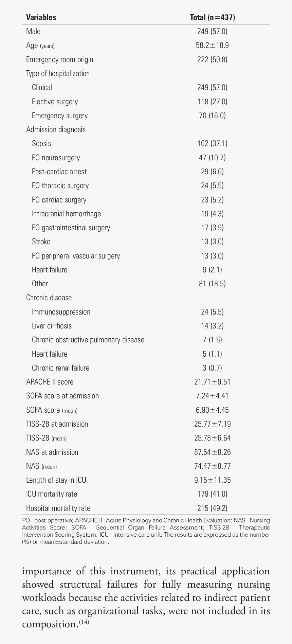Click the Variables column header
Viewport: 292px width, 644px height.
[x=41, y=17]
